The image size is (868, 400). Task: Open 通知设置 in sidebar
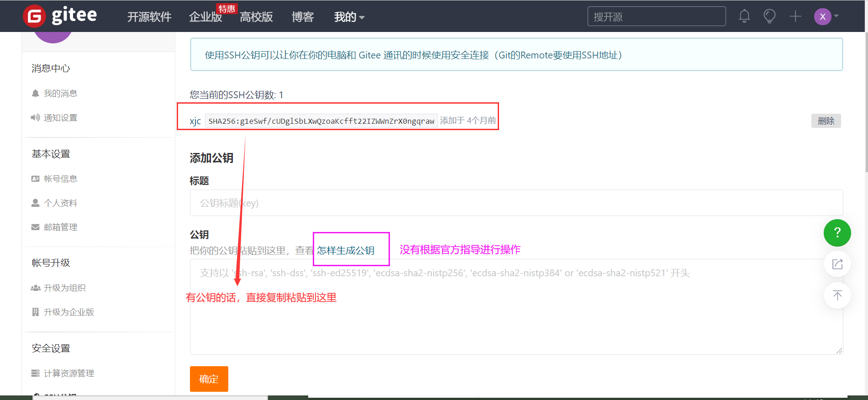pos(60,117)
